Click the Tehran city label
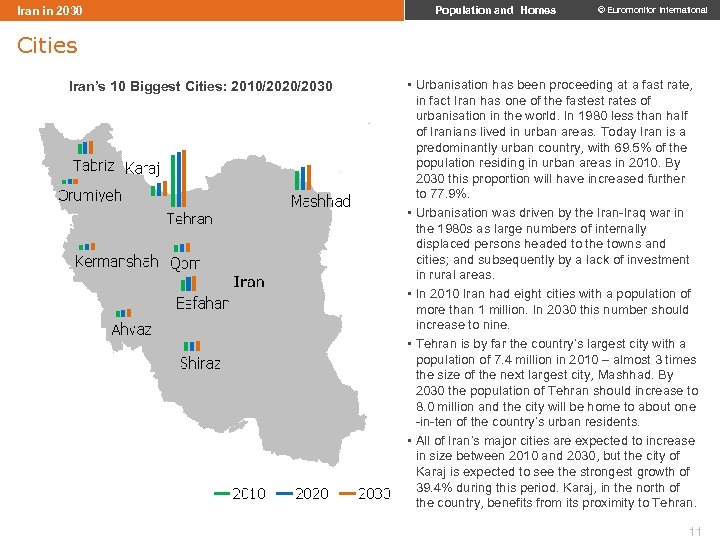 [190, 219]
